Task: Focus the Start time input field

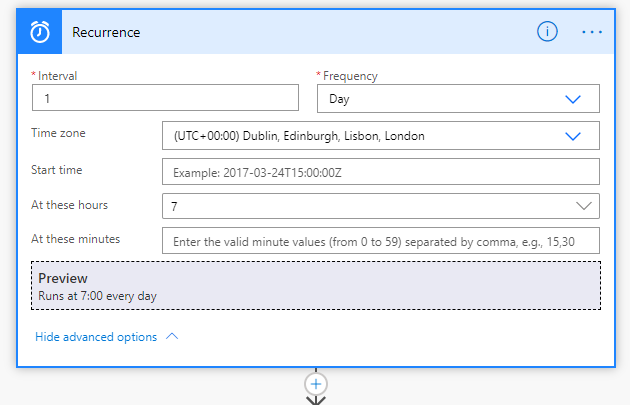Action: [x=380, y=172]
